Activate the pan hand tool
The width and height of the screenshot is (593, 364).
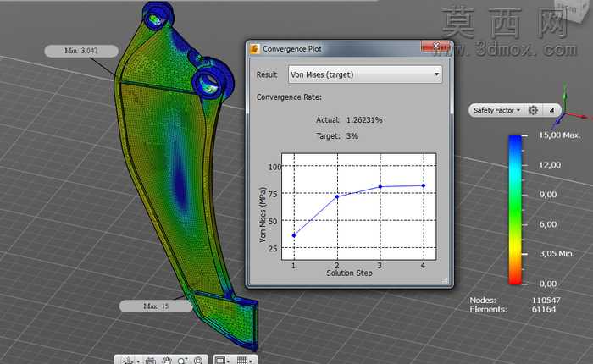(167, 361)
